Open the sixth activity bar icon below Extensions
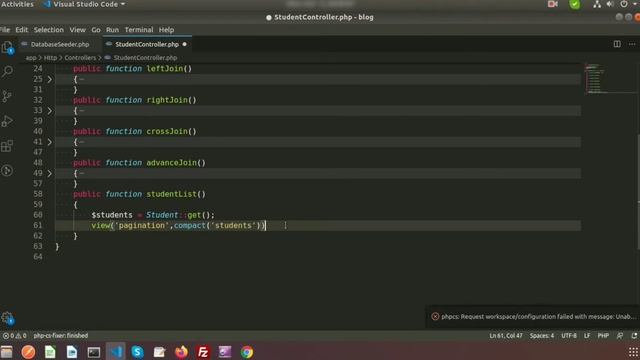 click(x=7, y=170)
